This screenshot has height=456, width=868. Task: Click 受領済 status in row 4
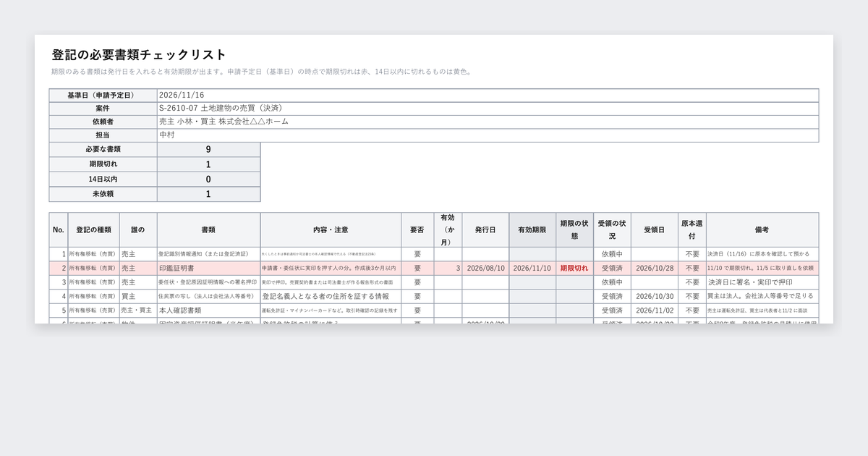tap(612, 296)
